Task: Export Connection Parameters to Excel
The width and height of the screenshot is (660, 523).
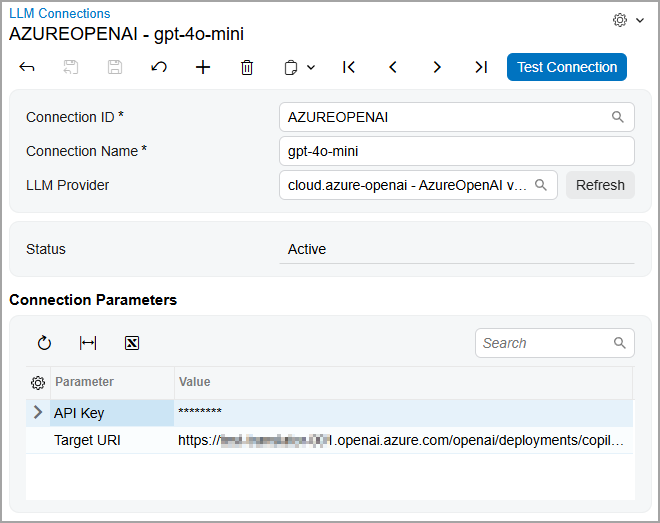Action: click(132, 343)
